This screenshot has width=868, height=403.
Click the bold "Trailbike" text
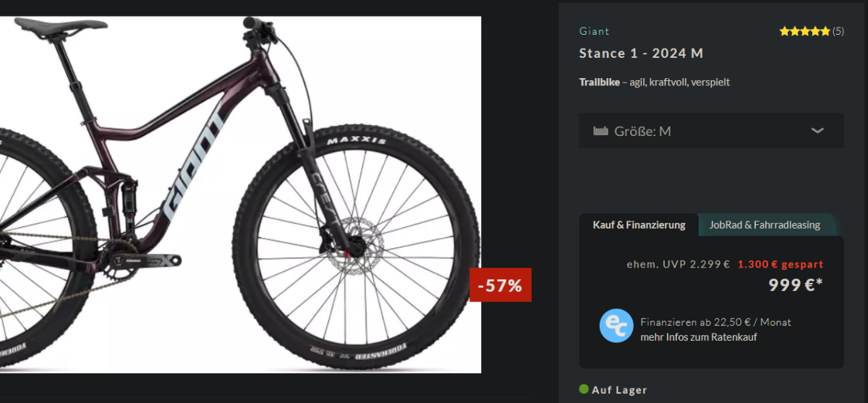pyautogui.click(x=599, y=82)
